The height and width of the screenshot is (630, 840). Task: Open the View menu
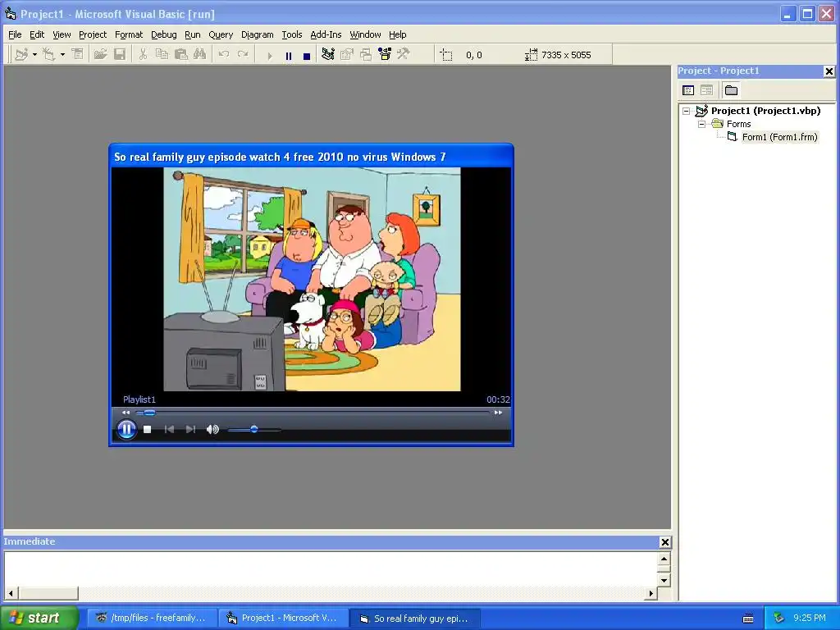pyautogui.click(x=62, y=34)
